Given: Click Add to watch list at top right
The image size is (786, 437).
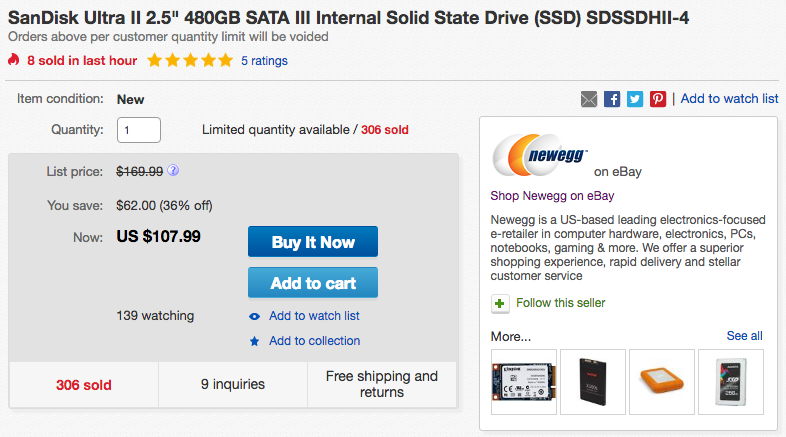Looking at the screenshot, I should tap(729, 98).
